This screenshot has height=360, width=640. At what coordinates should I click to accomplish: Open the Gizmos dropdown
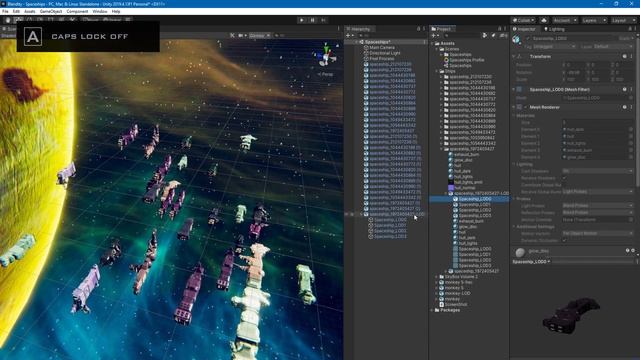(260, 36)
